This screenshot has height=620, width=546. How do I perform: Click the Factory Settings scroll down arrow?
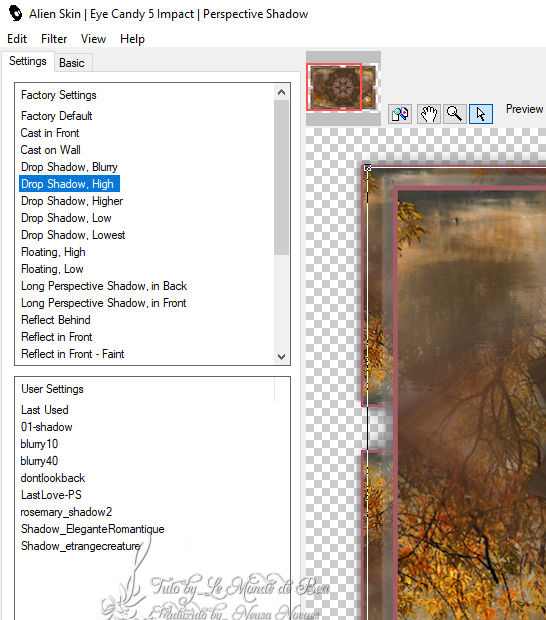tap(282, 357)
